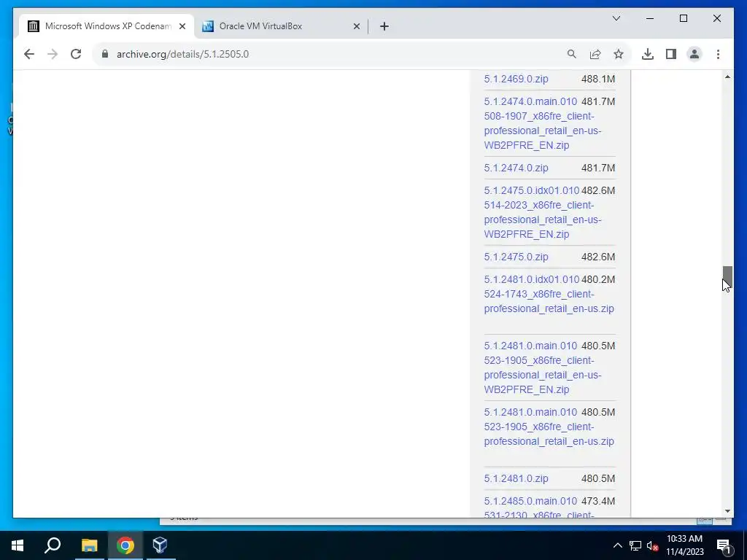Open File Explorer from the taskbar
Image resolution: width=747 pixels, height=560 pixels.
coord(89,545)
